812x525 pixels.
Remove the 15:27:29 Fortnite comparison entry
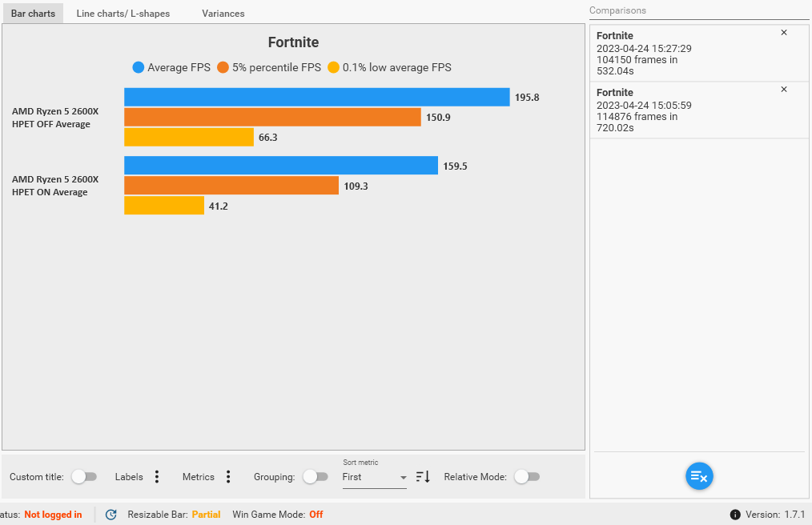[783, 32]
